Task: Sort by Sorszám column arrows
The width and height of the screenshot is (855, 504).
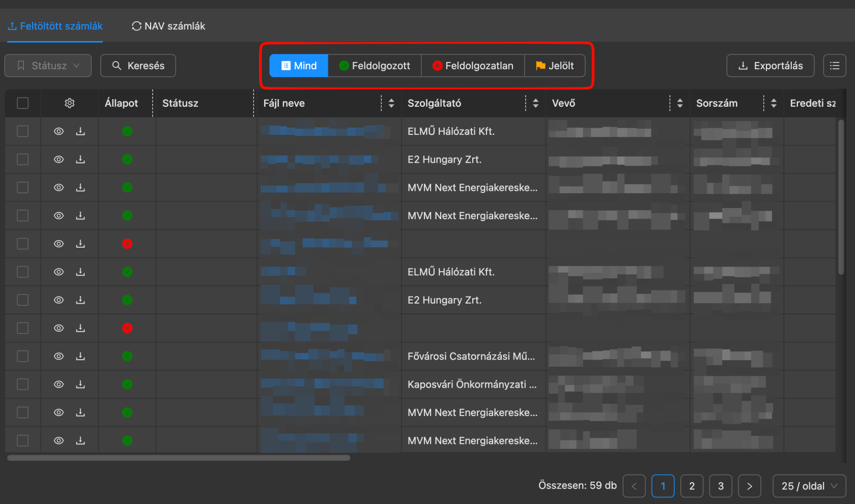Action: [774, 103]
